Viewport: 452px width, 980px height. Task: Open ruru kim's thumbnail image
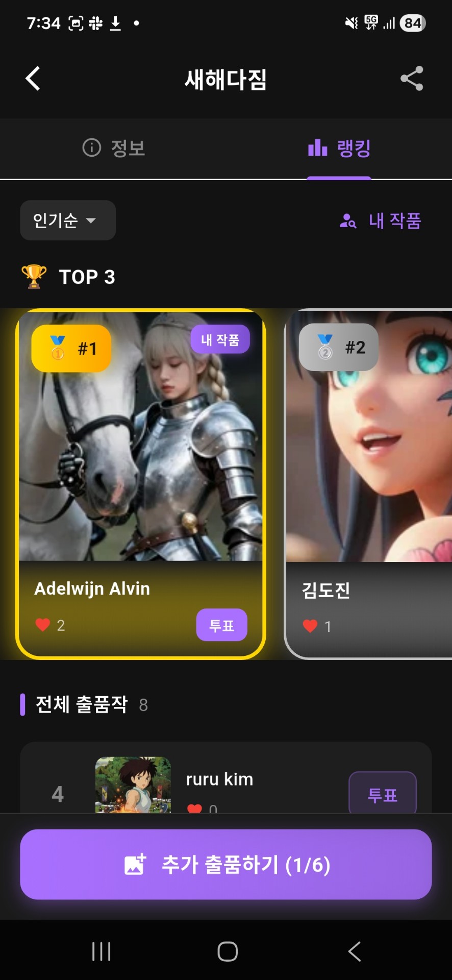point(133,785)
